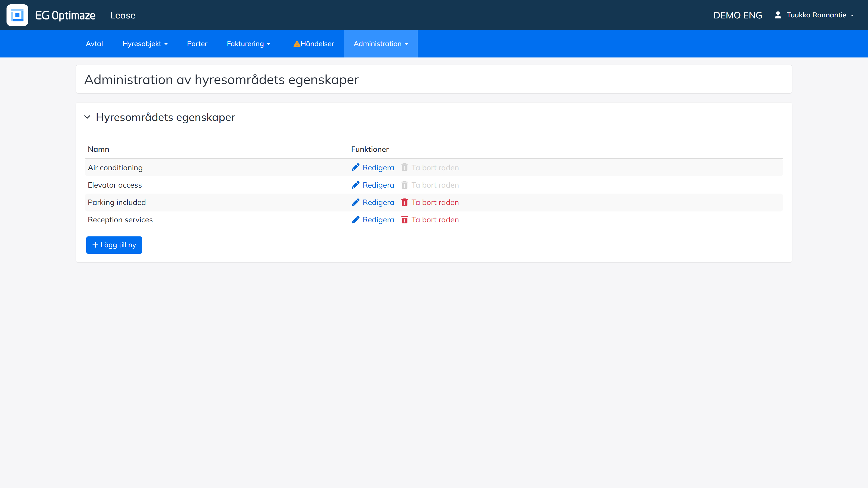Click Redigera for Parking included
This screenshot has width=868, height=488.
373,202
